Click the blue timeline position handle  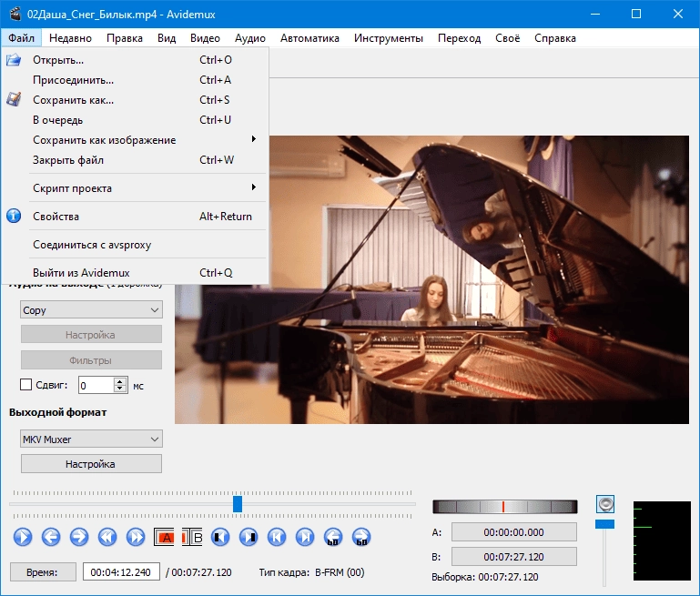coord(238,504)
